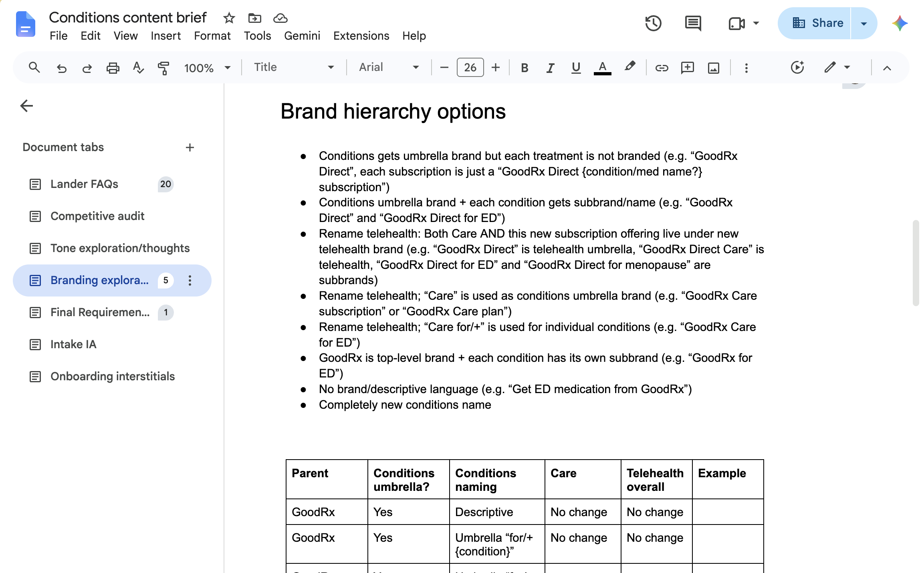The image size is (924, 573).
Task: Click the Conditions umbrella? table header cell
Action: pyautogui.click(x=408, y=480)
